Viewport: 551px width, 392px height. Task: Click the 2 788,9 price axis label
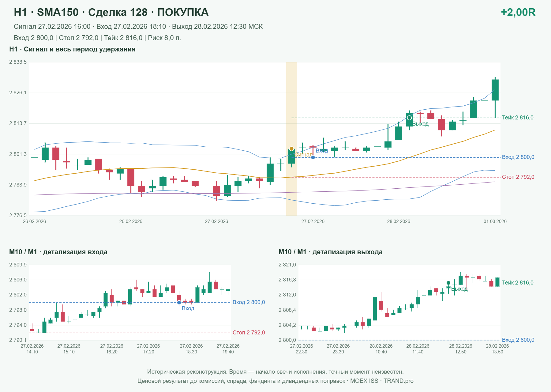pos(18,185)
